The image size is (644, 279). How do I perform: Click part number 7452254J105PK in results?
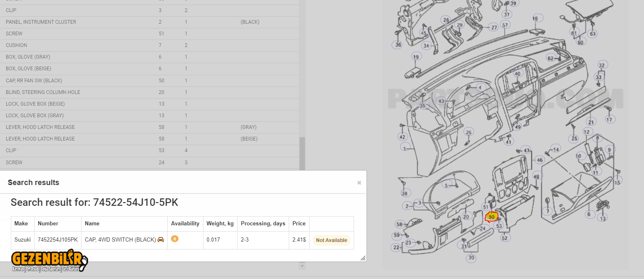click(57, 240)
